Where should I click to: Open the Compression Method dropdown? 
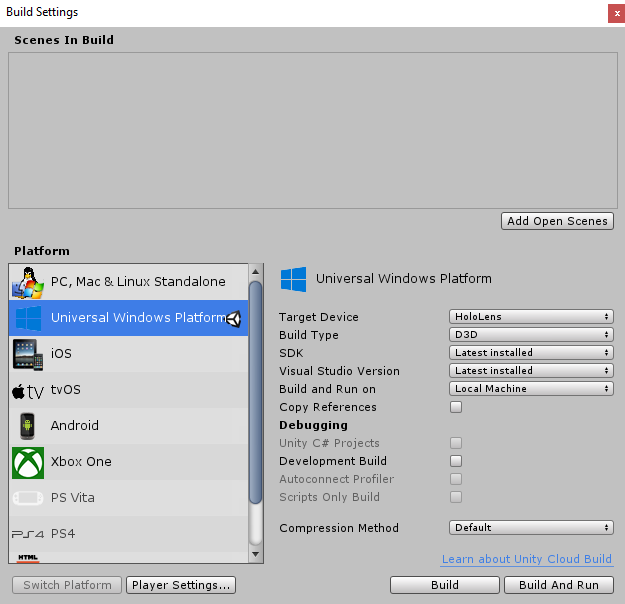point(531,527)
